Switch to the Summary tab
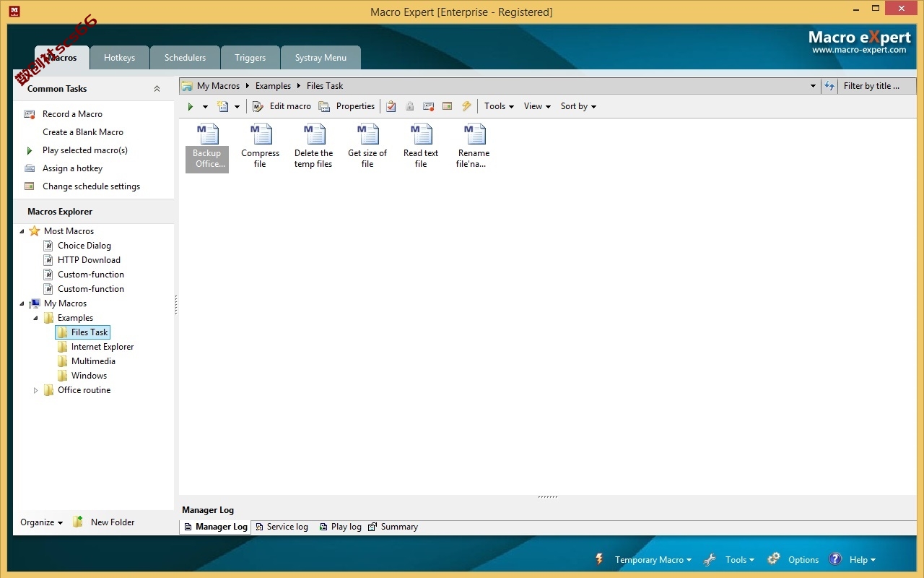Screen dimensions: 924x578 (x=393, y=527)
